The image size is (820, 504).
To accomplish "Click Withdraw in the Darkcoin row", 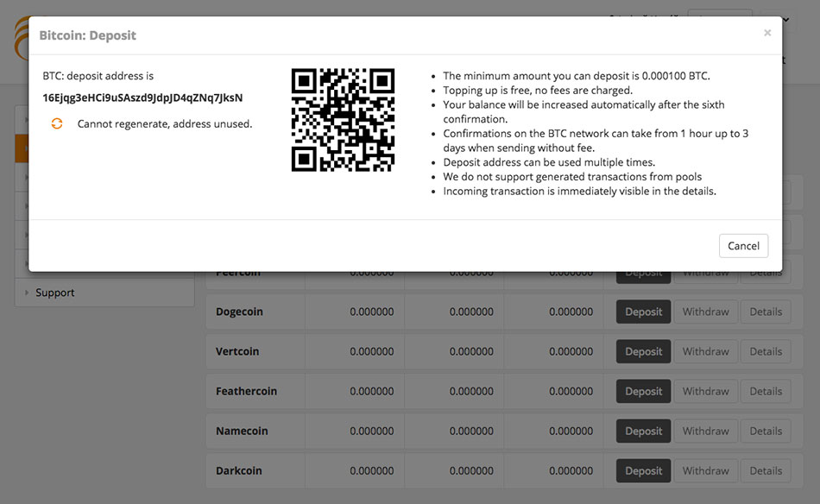I will 705,470.
